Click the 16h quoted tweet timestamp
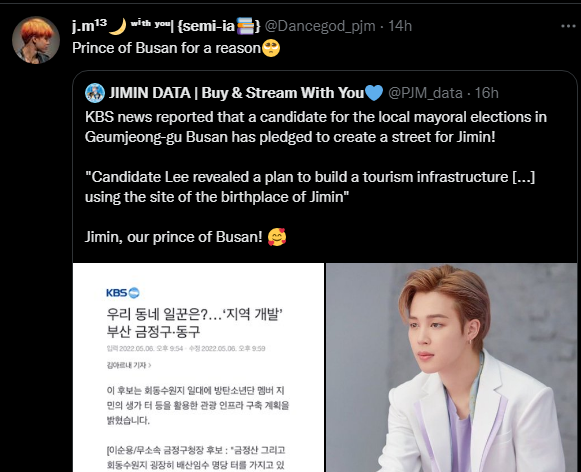The width and height of the screenshot is (581, 472). click(x=487, y=93)
